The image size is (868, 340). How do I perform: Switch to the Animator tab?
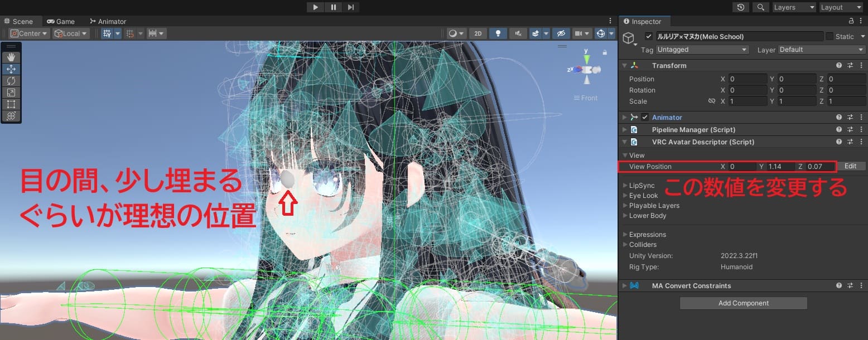(108, 21)
